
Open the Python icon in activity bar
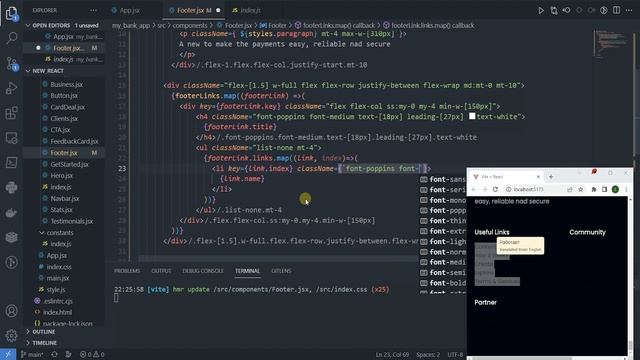[x=11, y=187]
